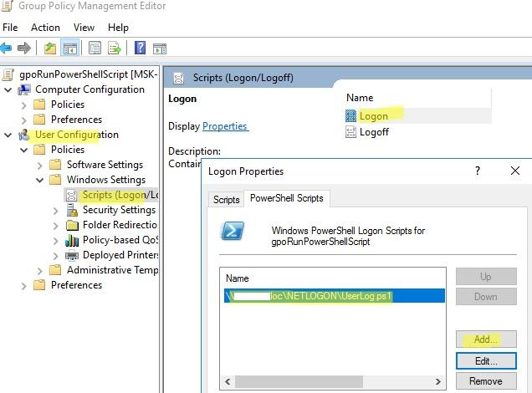Collapse the Windows Settings node

coord(39,180)
